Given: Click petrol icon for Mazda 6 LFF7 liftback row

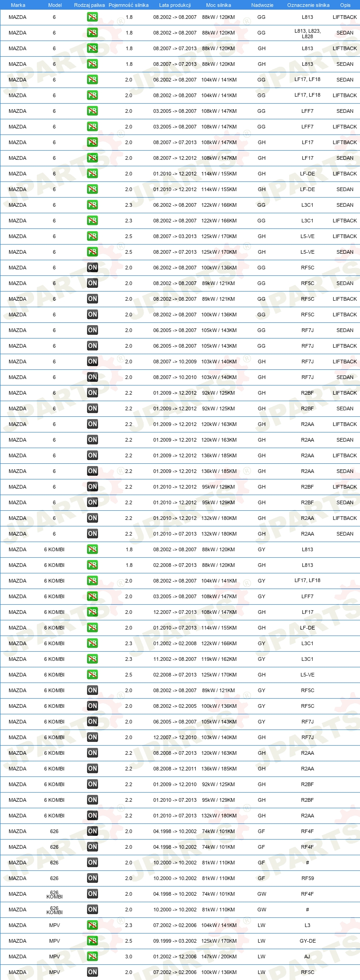Looking at the screenshot, I should [x=93, y=127].
